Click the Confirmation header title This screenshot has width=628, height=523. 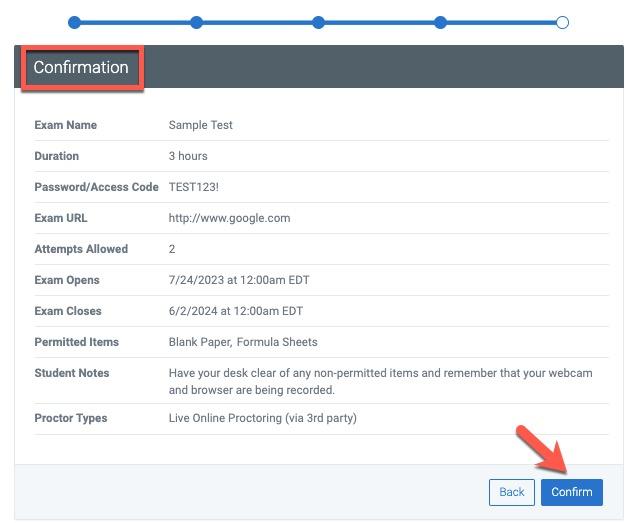click(81, 67)
